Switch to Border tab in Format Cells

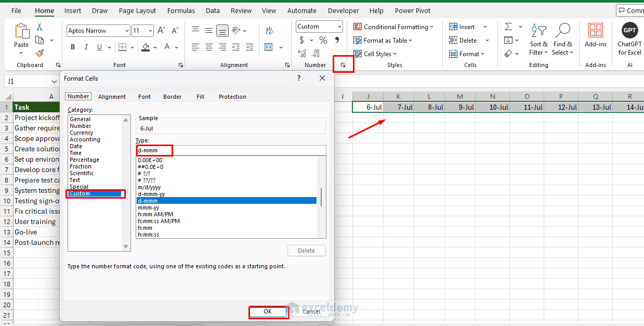click(x=173, y=97)
